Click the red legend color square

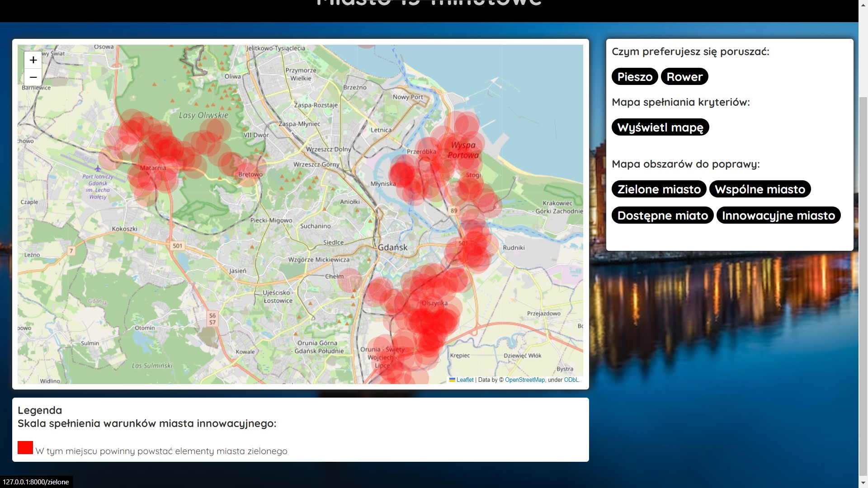click(x=25, y=448)
